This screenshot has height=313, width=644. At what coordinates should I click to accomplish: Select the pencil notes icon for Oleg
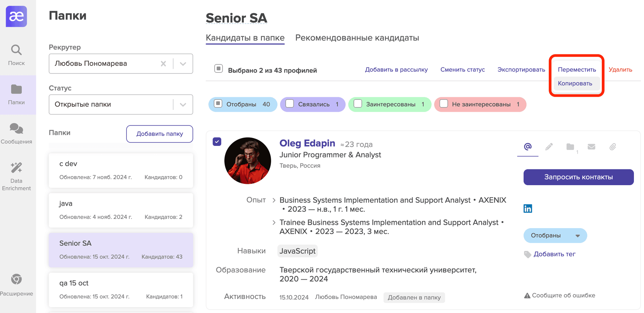pos(549,147)
